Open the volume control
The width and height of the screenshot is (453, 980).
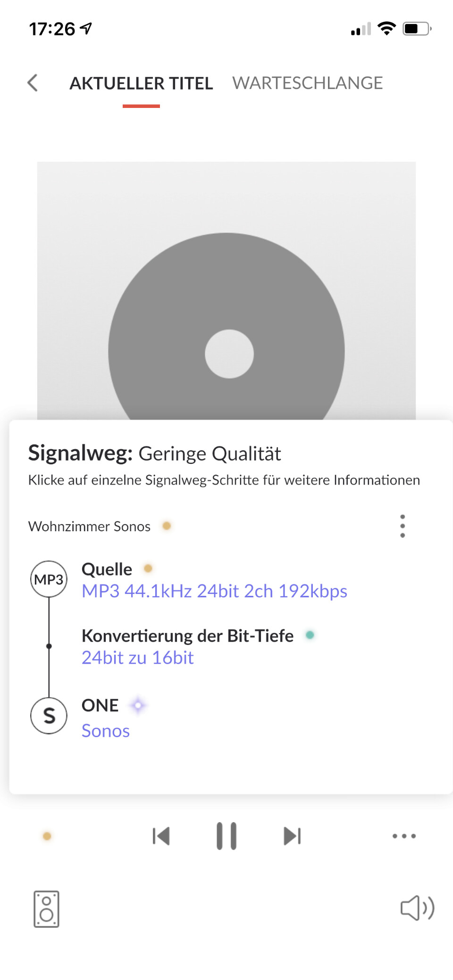tap(417, 908)
